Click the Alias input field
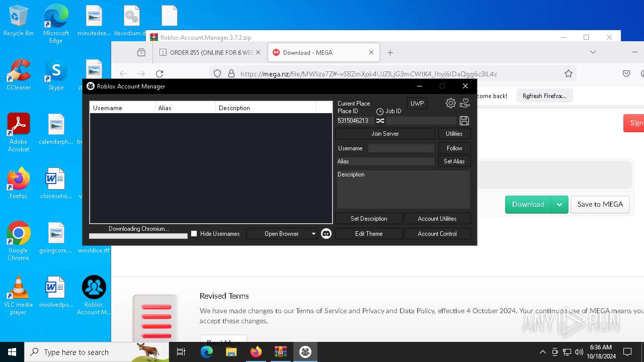Viewport: 644px width, 362px height. click(385, 161)
